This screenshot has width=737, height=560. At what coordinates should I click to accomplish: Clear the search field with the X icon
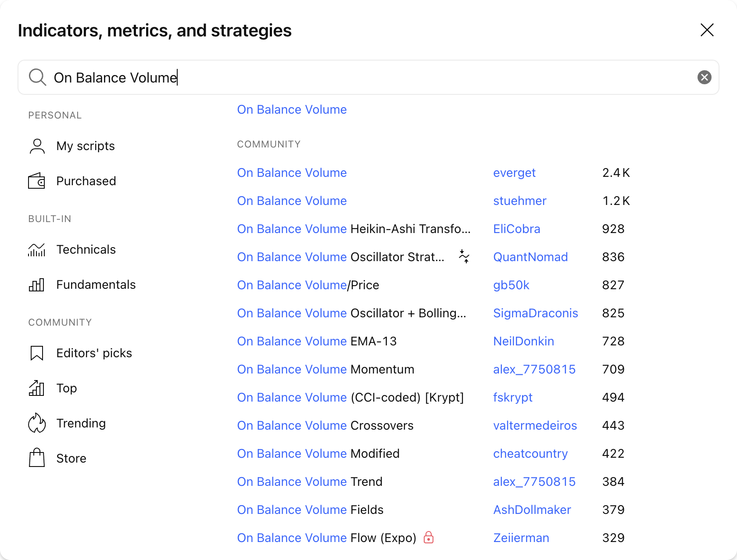coord(704,77)
